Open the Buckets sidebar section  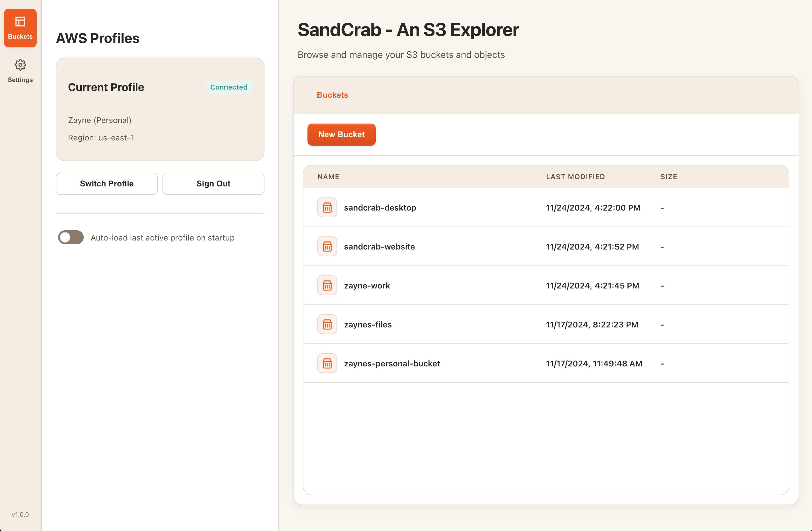[x=20, y=28]
